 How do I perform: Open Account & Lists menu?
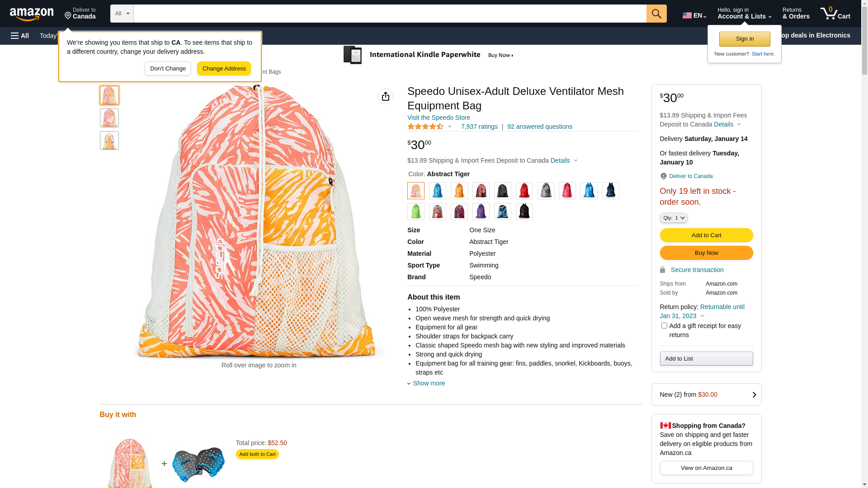click(744, 14)
